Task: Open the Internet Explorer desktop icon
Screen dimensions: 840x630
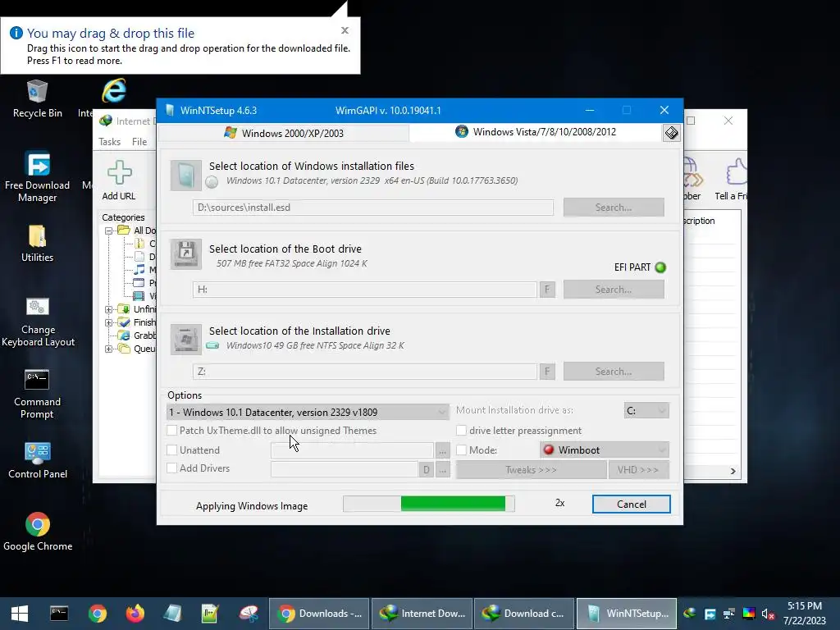Action: 113,91
